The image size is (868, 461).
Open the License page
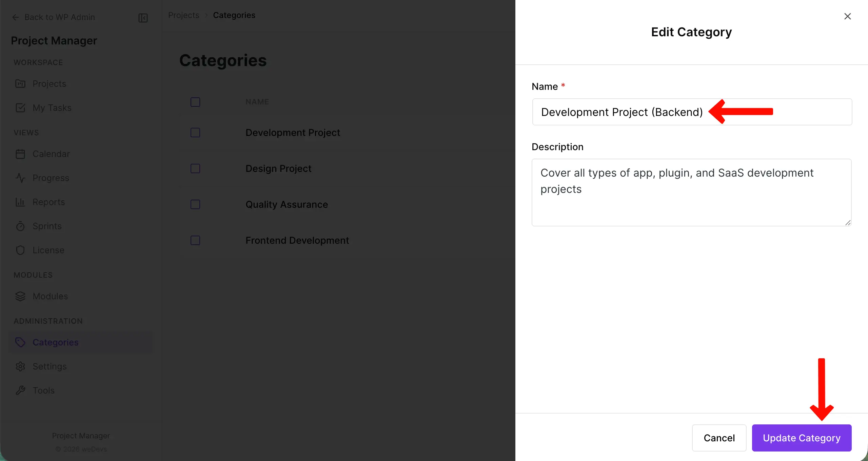pyautogui.click(x=48, y=250)
